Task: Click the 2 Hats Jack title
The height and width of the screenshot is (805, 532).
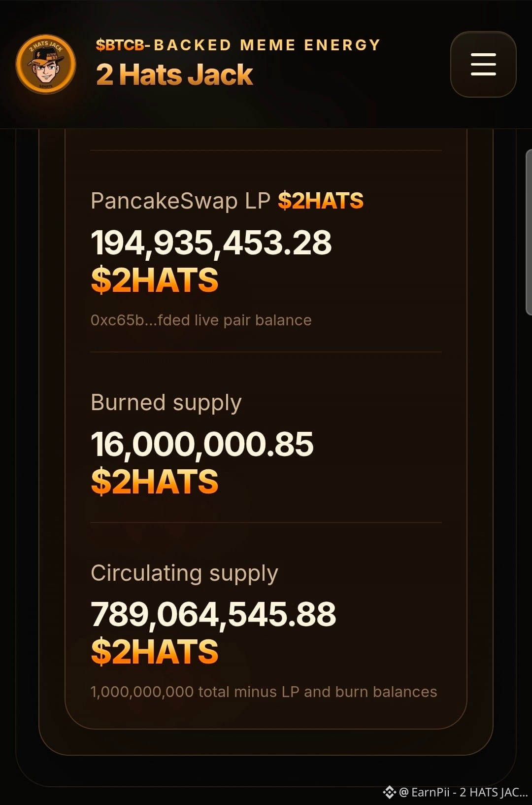Action: pyautogui.click(x=174, y=75)
